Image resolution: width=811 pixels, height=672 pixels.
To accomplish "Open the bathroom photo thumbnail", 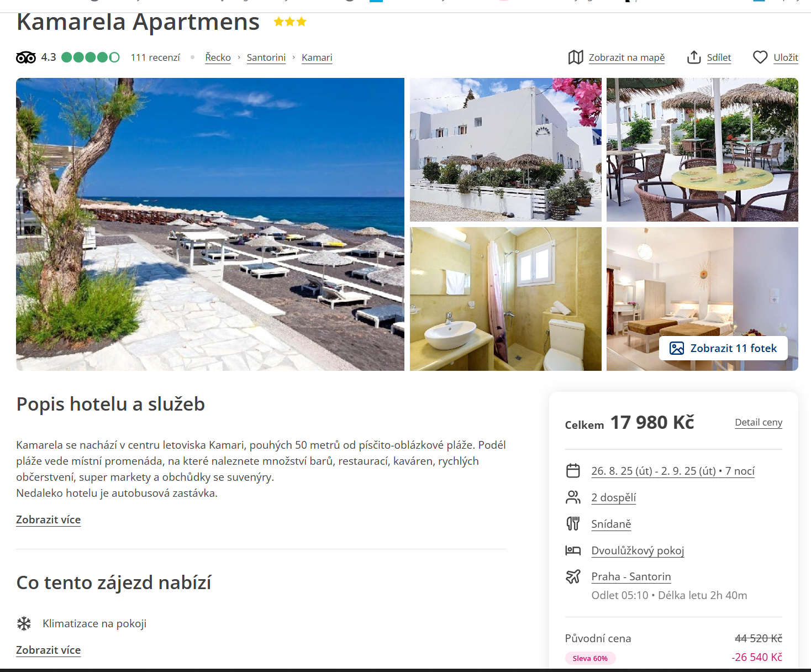I will [505, 299].
